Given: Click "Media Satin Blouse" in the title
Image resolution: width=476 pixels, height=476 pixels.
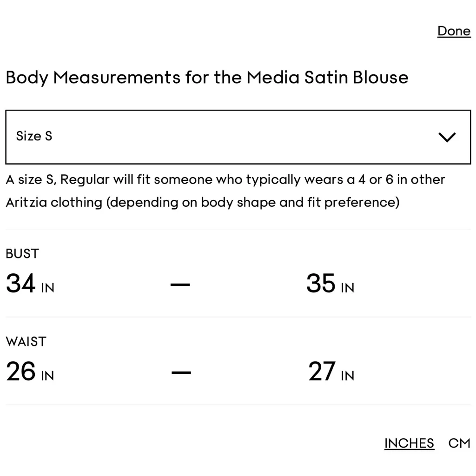Looking at the screenshot, I should pyautogui.click(x=327, y=77).
